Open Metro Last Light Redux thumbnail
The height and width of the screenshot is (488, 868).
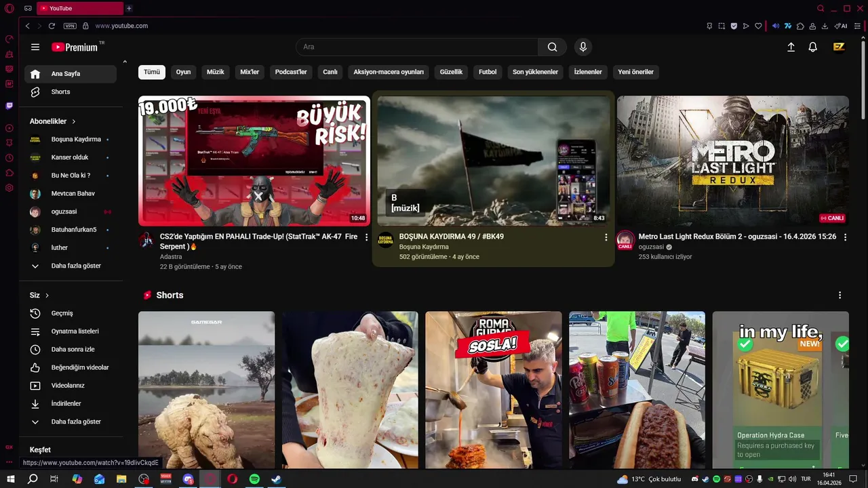point(733,161)
